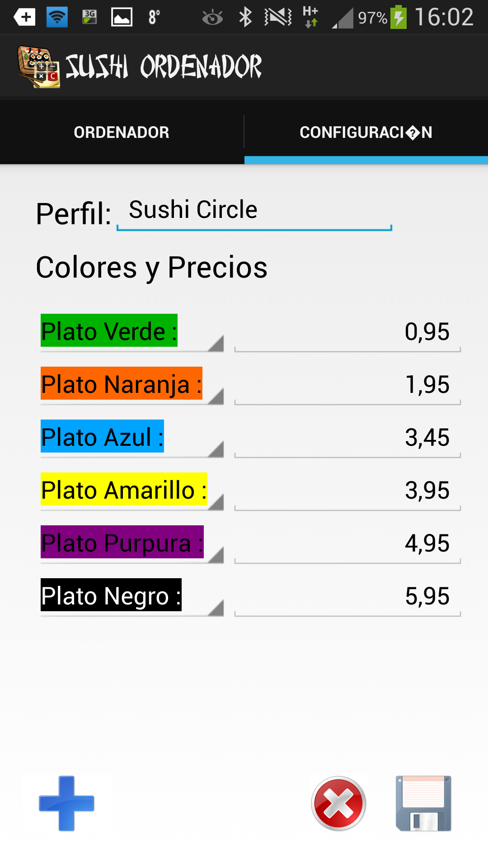Open the Plato Verde color dropdown
Image resolution: width=488 pixels, height=868 pixels.
tap(132, 332)
